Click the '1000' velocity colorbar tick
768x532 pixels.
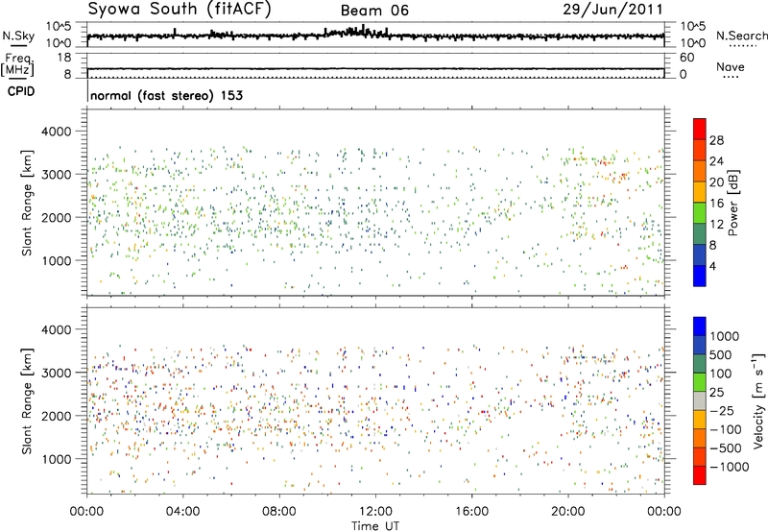pos(724,336)
